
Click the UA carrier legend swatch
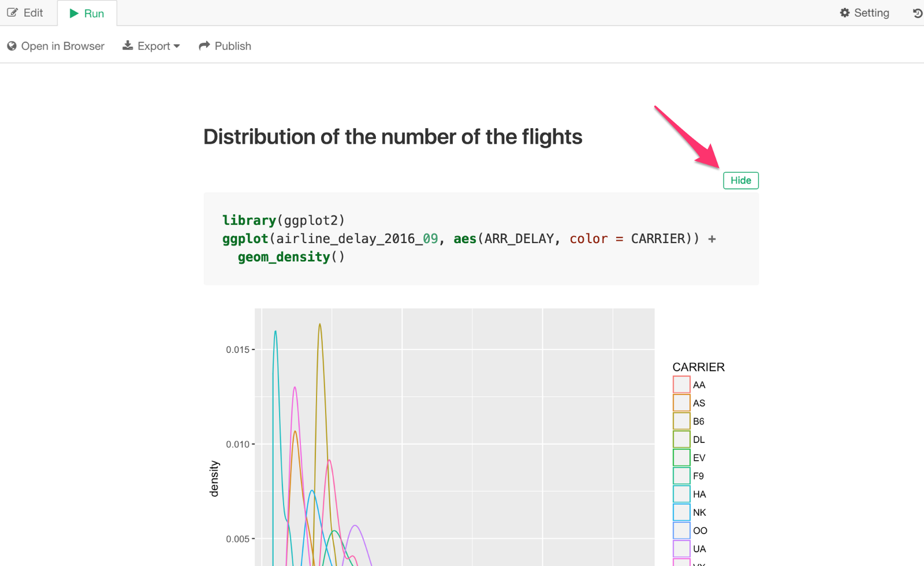pos(681,549)
